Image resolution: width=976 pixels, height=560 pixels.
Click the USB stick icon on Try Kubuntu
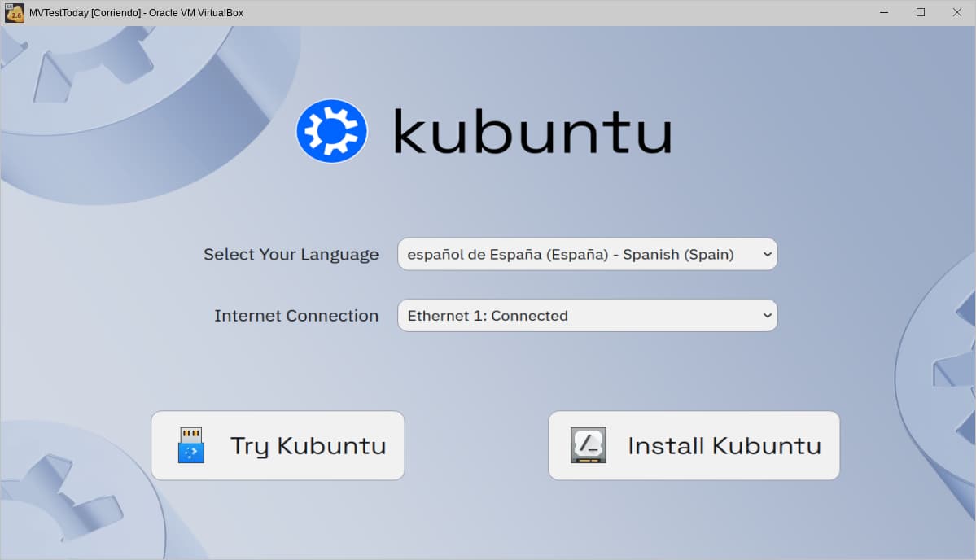click(191, 445)
